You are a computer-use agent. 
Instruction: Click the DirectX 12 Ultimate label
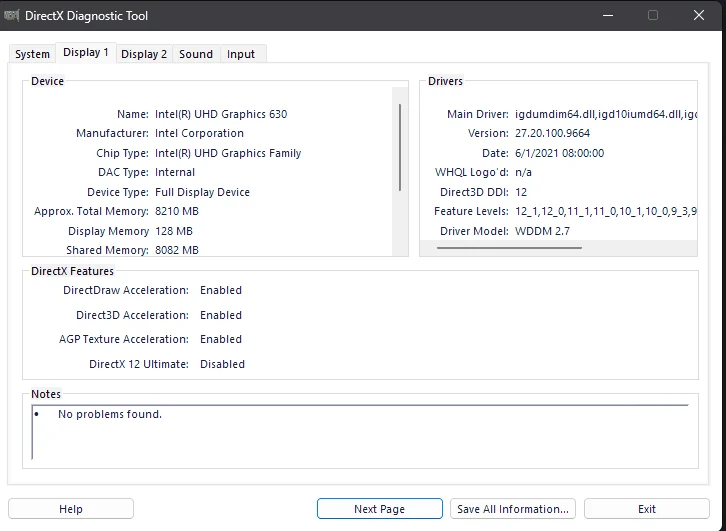point(139,364)
